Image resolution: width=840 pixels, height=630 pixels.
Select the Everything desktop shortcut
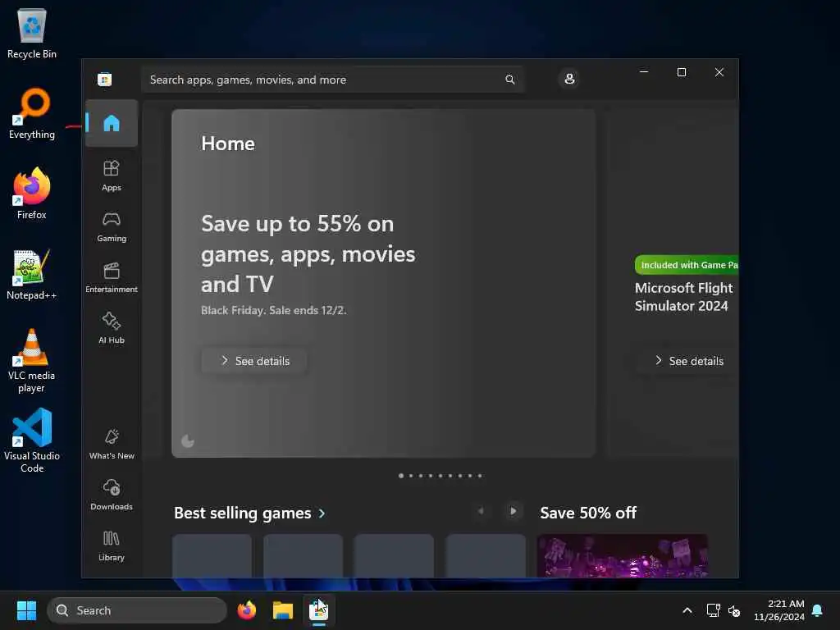[x=32, y=113]
